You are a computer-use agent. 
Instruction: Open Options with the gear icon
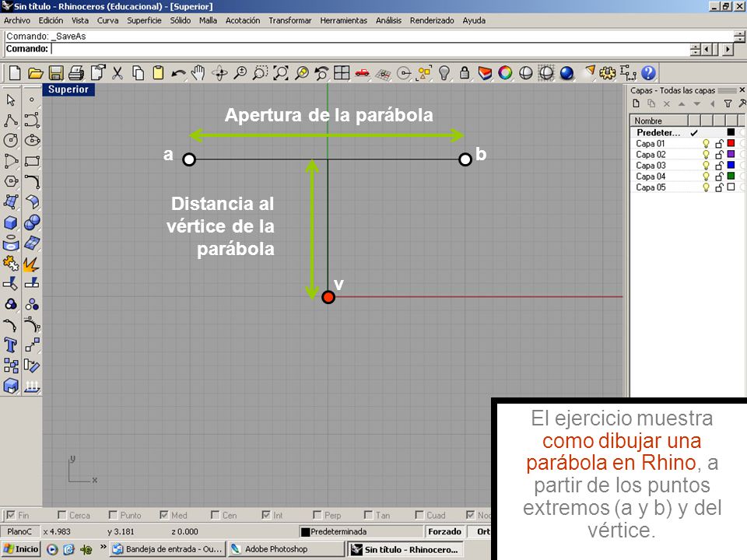(x=608, y=73)
